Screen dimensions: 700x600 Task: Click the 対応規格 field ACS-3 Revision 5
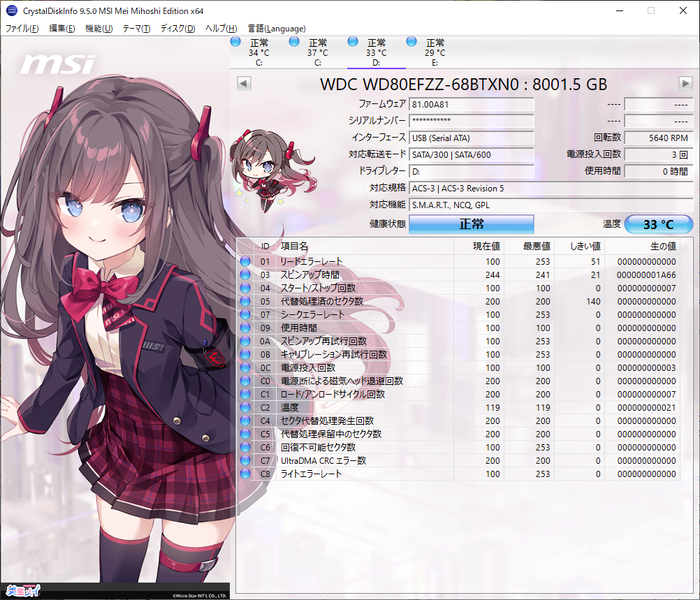click(x=551, y=189)
